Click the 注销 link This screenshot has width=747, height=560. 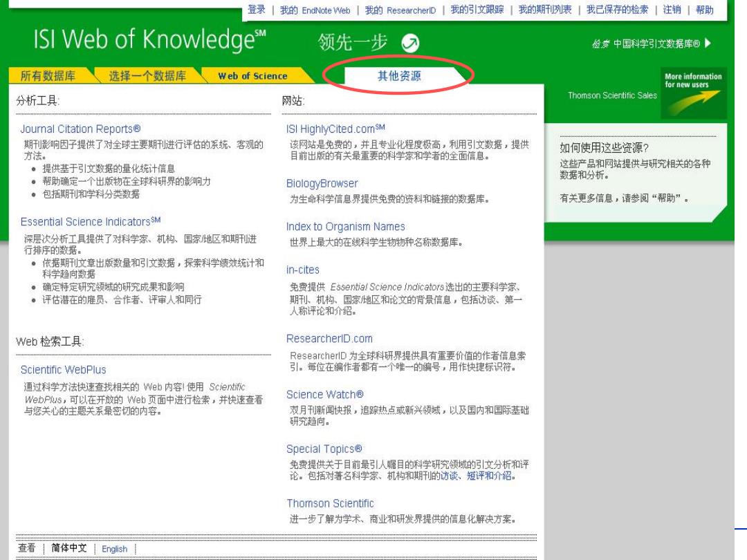[x=672, y=10]
